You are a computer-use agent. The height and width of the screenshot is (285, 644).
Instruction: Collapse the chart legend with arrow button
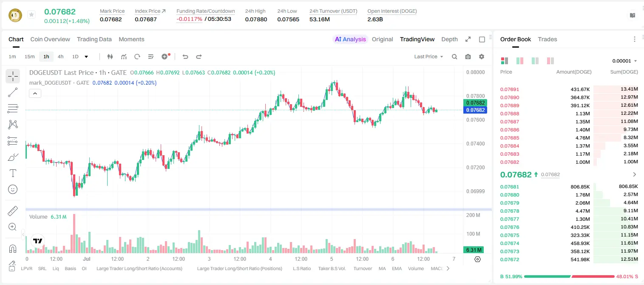click(35, 94)
